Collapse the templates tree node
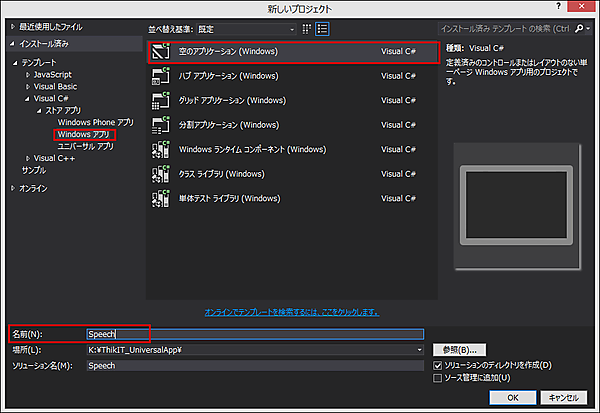 pyautogui.click(x=15, y=63)
